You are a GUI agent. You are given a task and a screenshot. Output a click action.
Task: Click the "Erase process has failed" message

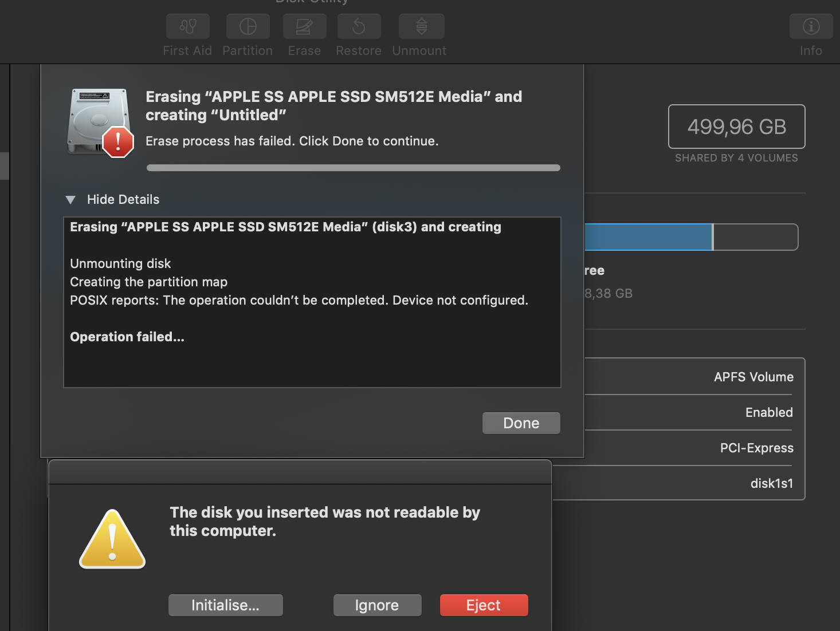click(292, 141)
